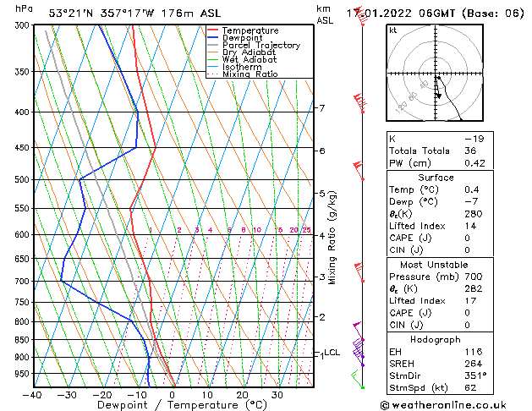Click the '30' temperature axis label

click(x=277, y=395)
